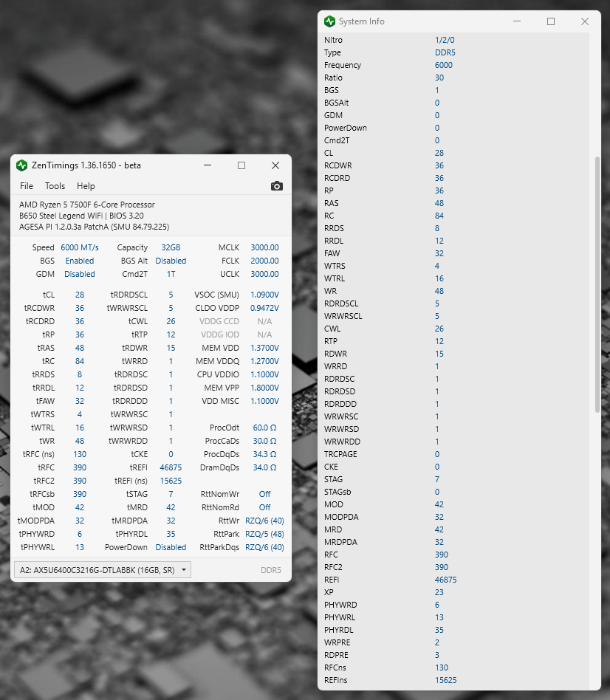The width and height of the screenshot is (610, 700).
Task: Click the ProcCaDs 30.0 Ω value
Action: pyautogui.click(x=264, y=441)
